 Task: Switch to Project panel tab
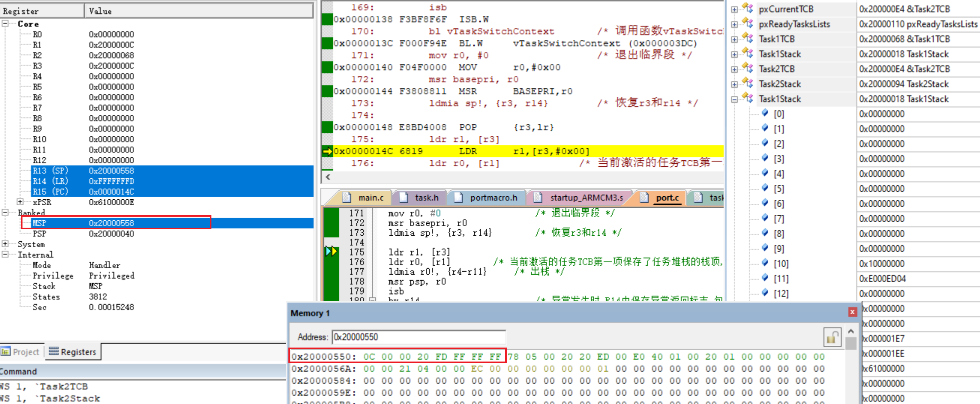tap(20, 352)
